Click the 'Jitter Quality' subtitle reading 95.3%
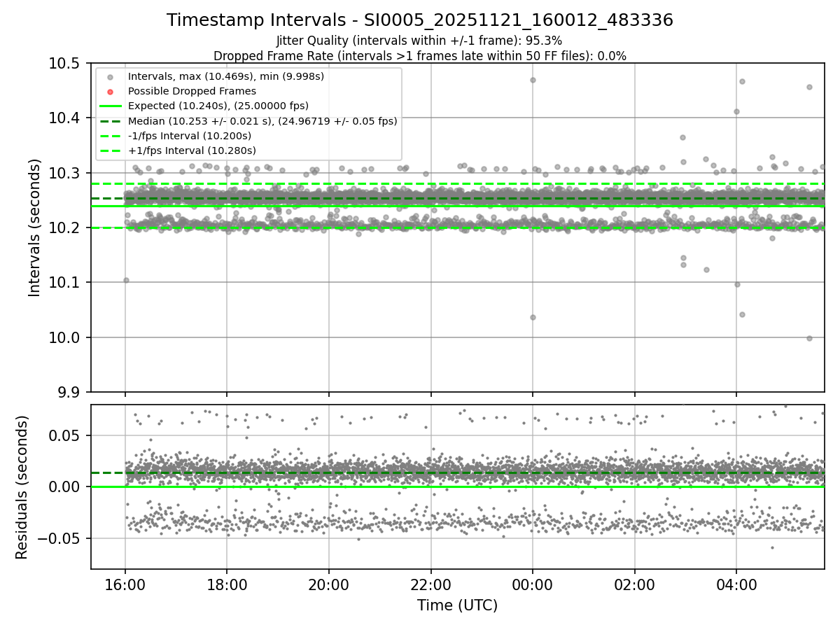The image size is (840, 630). tap(419, 41)
